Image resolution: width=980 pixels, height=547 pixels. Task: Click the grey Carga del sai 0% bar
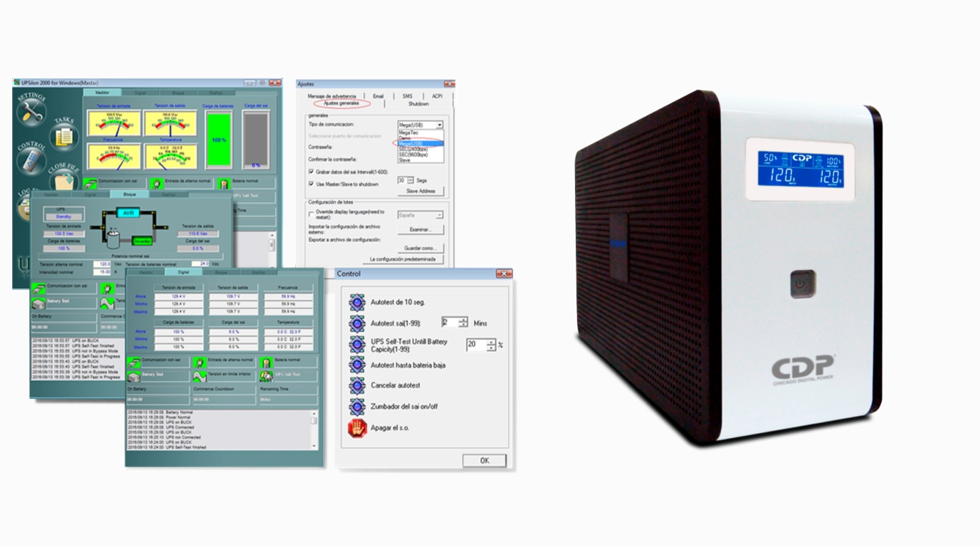click(256, 140)
